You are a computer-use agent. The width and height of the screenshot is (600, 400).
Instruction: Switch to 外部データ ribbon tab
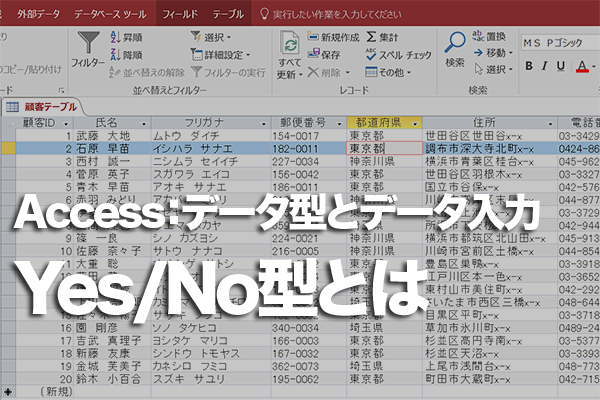click(x=38, y=14)
